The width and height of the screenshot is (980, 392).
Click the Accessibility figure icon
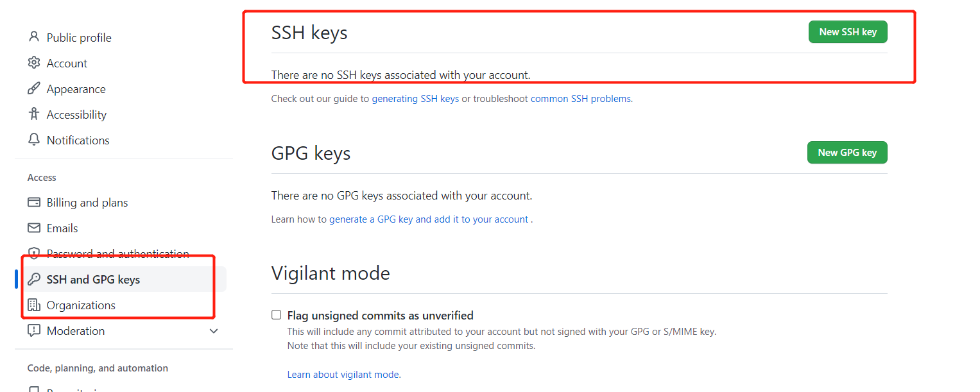(34, 114)
